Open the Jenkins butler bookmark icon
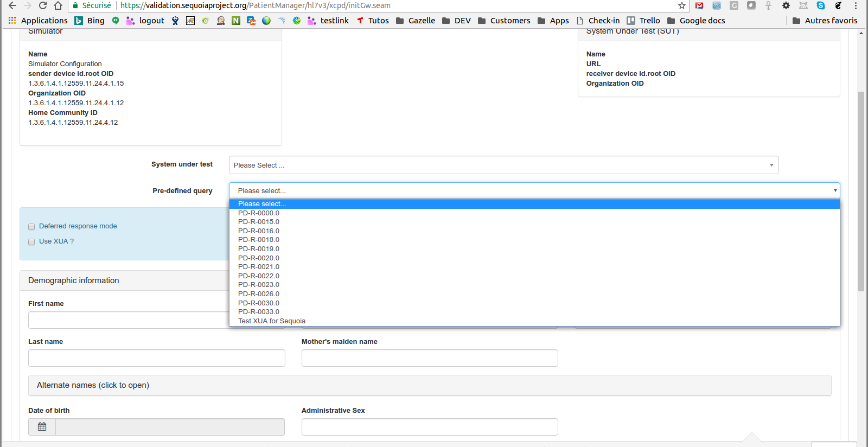 221,21
